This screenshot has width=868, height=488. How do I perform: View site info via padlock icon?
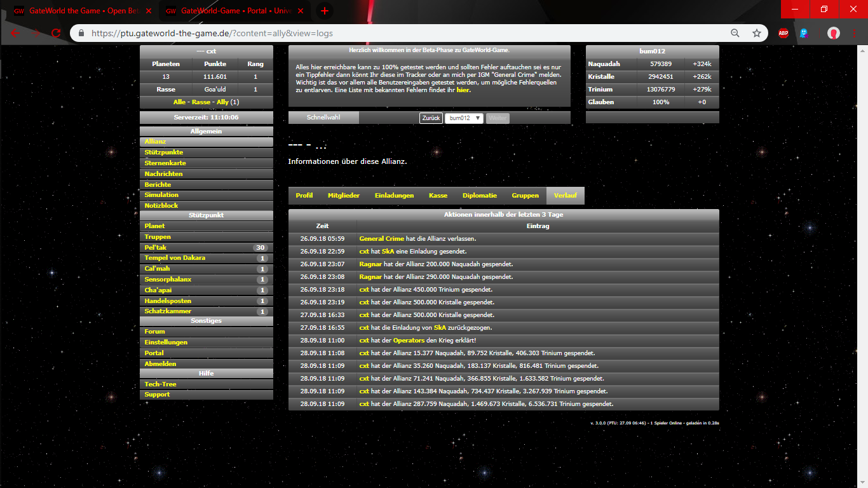pyautogui.click(x=81, y=33)
